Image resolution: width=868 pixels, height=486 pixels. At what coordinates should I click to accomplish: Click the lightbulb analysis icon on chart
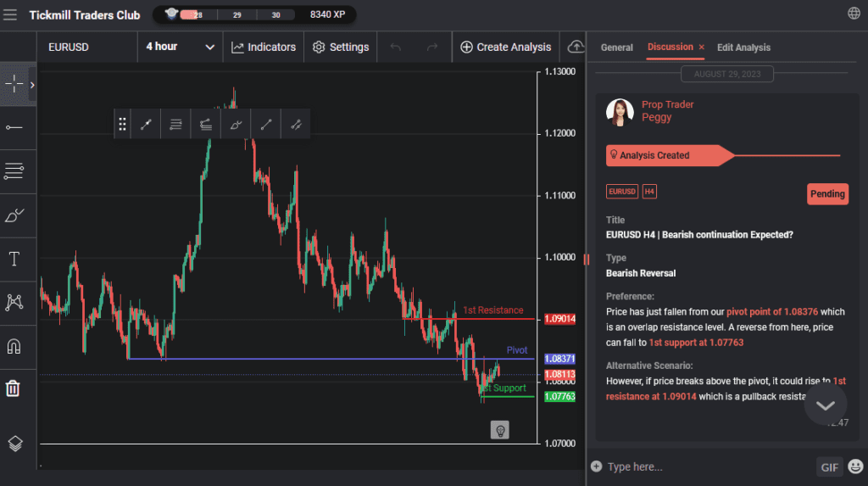click(x=500, y=430)
